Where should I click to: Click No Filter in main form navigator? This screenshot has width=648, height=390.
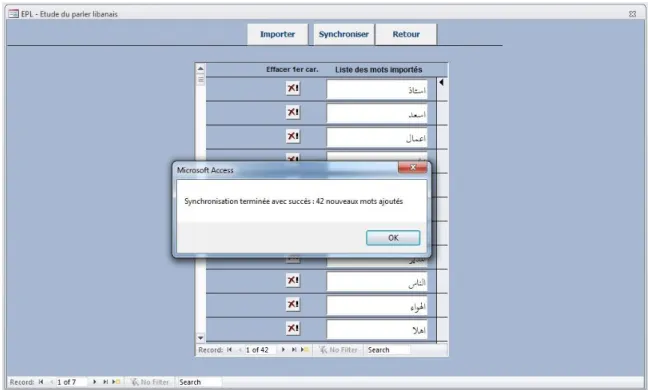pos(150,382)
